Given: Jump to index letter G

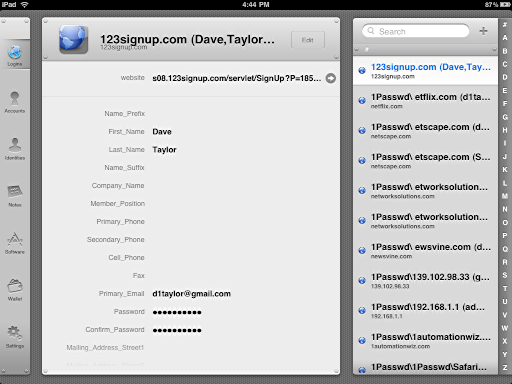Looking at the screenshot, I should click(x=505, y=117).
